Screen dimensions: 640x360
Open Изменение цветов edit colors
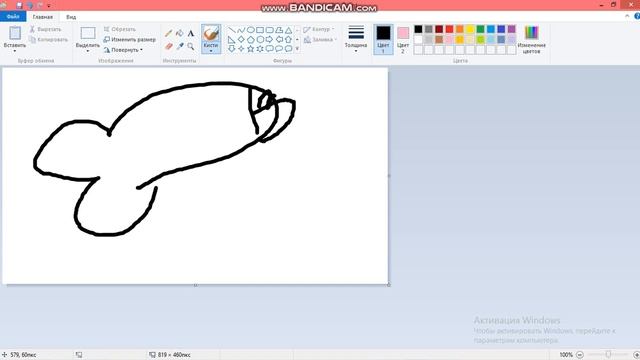[x=531, y=39]
